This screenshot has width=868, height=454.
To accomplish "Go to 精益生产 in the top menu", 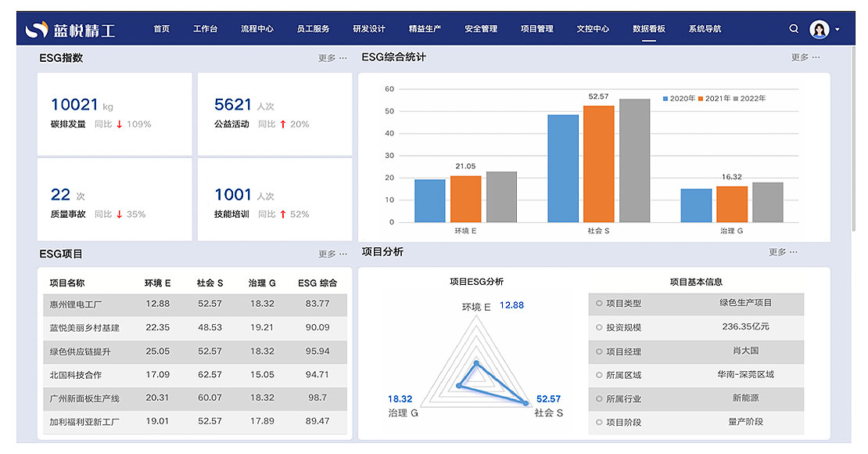I will (425, 29).
